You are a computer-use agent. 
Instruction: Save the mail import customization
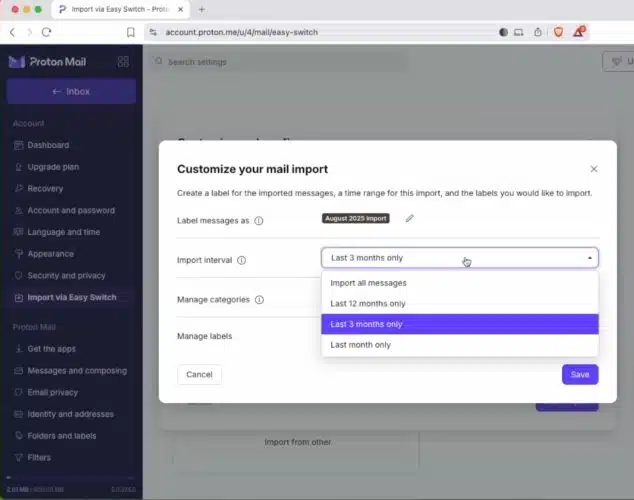click(x=579, y=375)
